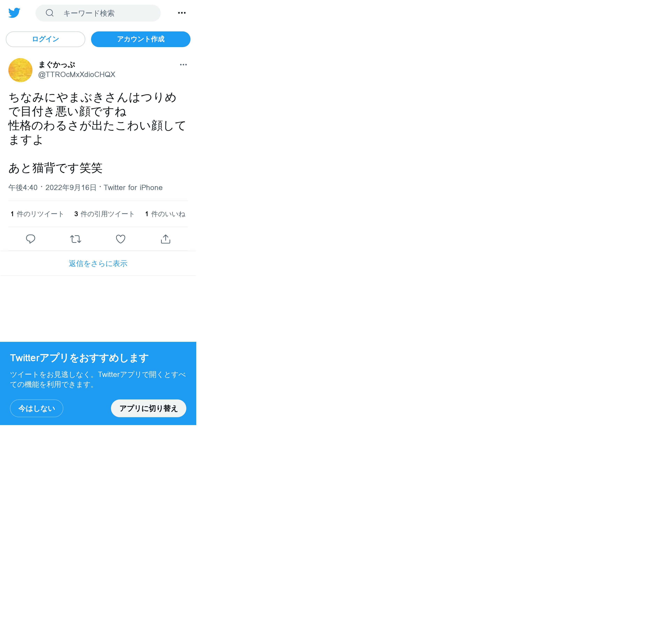Click the retweet arrows icon
Viewport: 672px width, 624px height.
[76, 239]
